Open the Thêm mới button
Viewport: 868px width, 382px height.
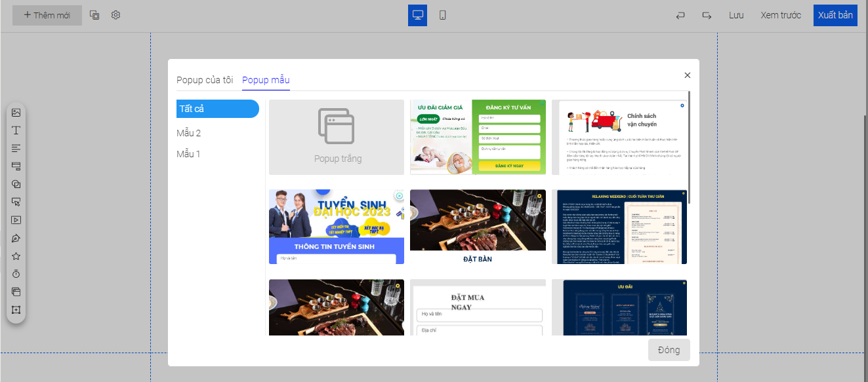[47, 15]
